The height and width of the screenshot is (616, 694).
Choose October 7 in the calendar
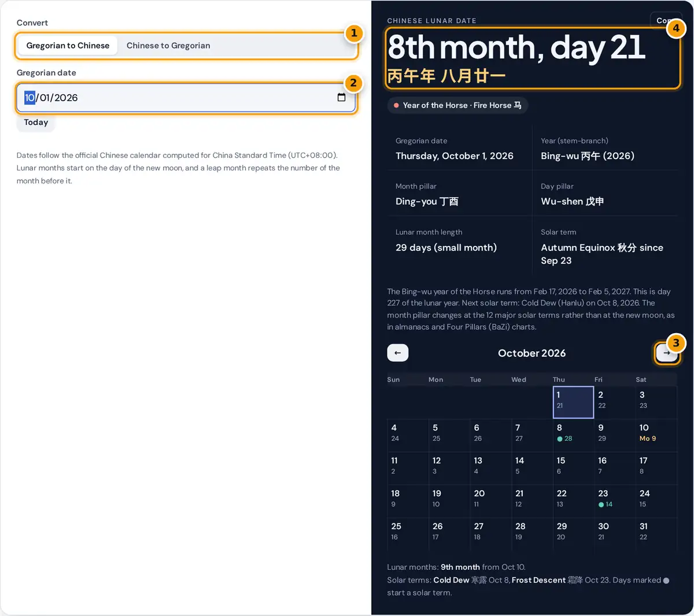(x=532, y=435)
